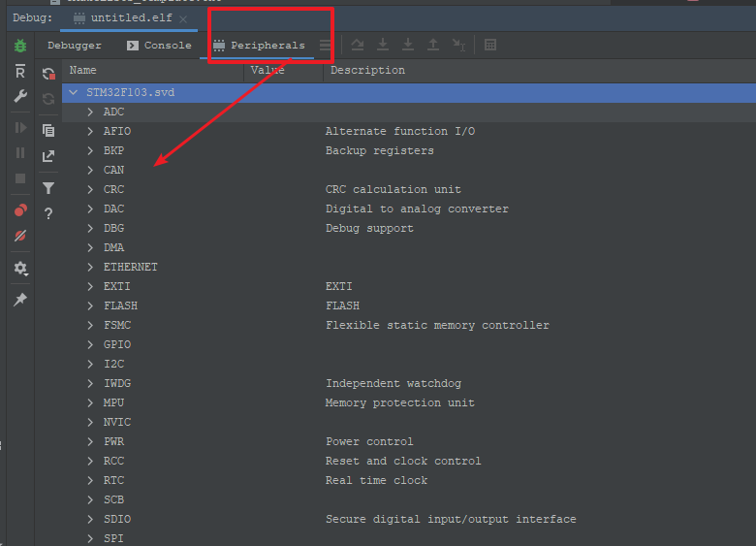Image resolution: width=756 pixels, height=546 pixels.
Task: Select the EXTI peripheral name
Action: point(116,286)
